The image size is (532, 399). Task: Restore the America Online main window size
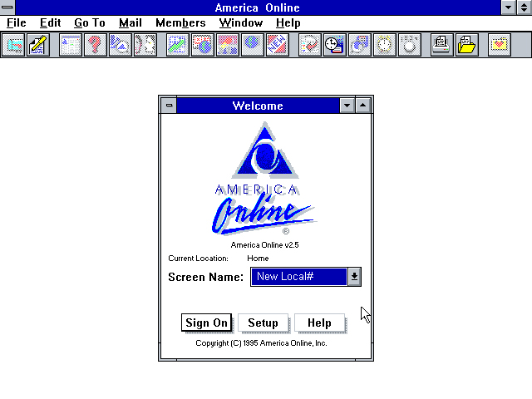click(x=525, y=7)
